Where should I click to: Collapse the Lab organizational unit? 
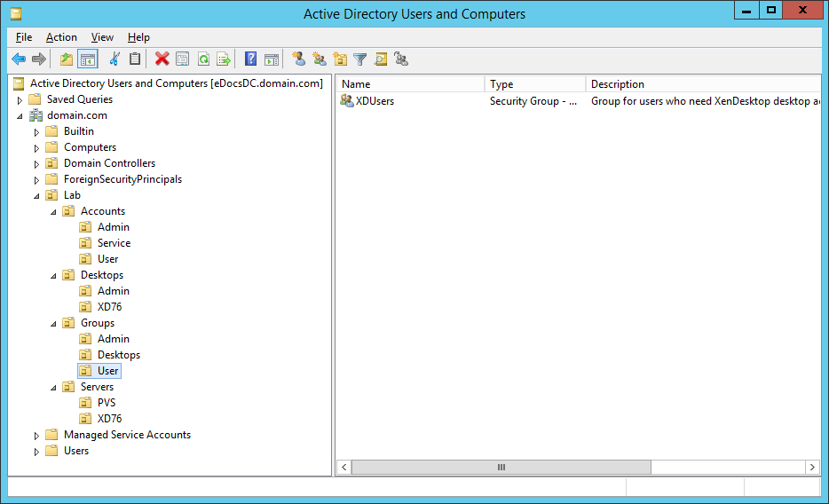36,196
